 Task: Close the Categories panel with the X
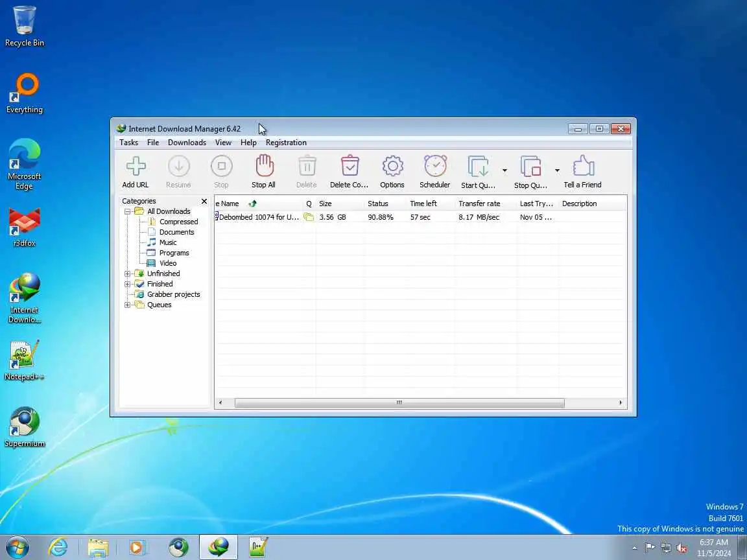(x=204, y=202)
